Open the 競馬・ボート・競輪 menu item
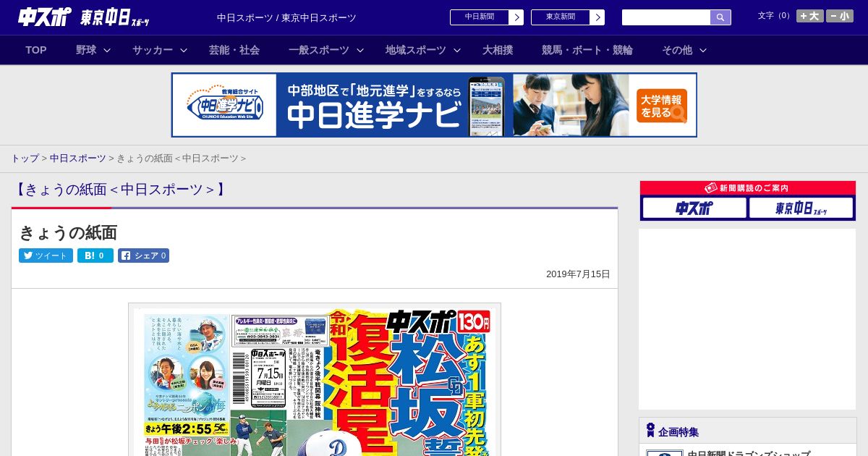 click(587, 50)
